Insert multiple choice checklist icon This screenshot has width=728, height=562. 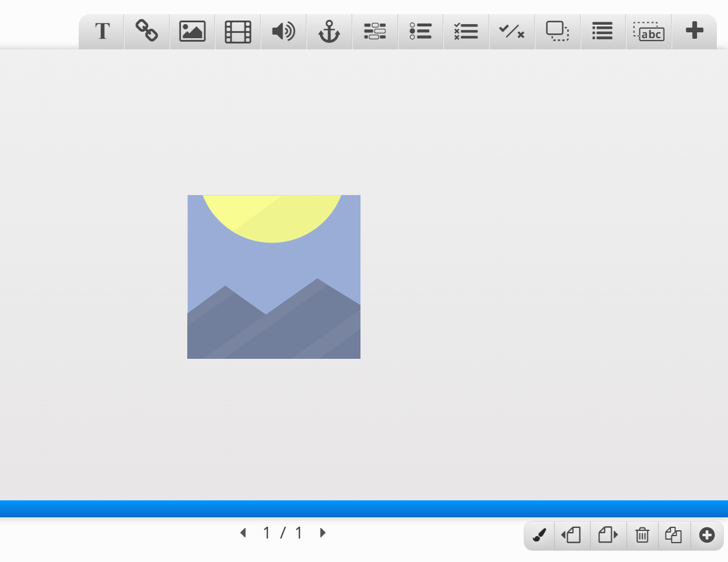[466, 31]
